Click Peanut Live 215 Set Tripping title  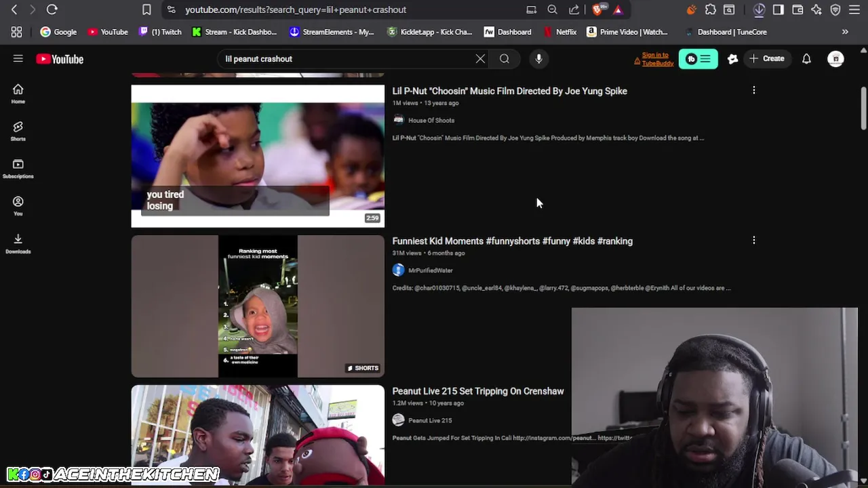478,391
